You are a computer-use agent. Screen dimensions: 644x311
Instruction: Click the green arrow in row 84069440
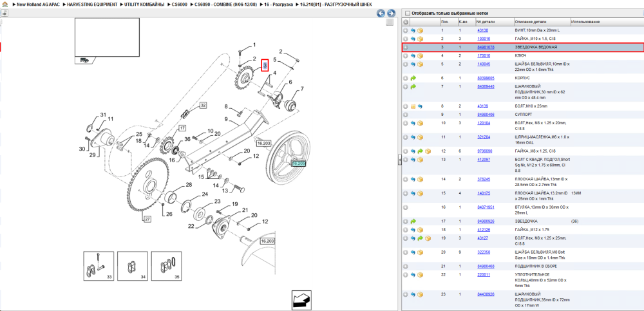[413, 87]
